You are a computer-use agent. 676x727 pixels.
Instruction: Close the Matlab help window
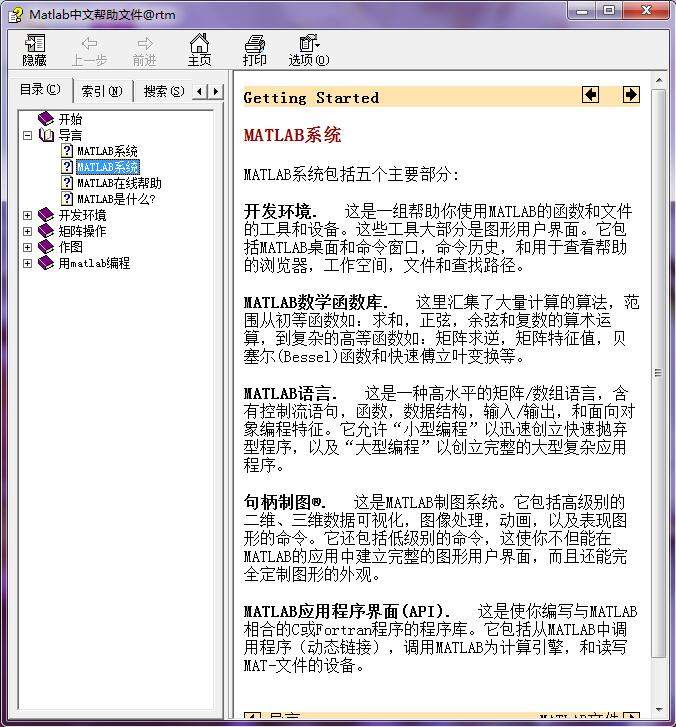[x=646, y=11]
